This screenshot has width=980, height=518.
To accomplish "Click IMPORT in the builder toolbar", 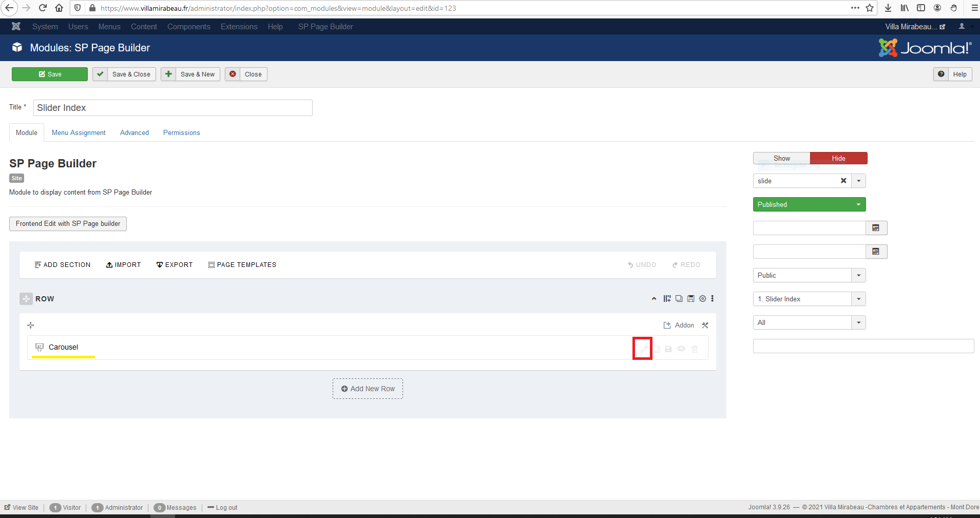I will tap(123, 265).
